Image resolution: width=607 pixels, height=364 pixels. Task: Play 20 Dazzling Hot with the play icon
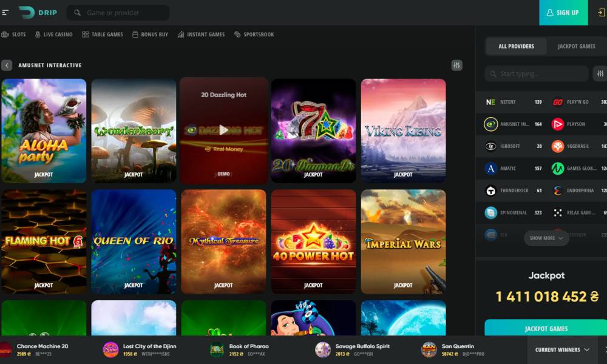pos(223,130)
